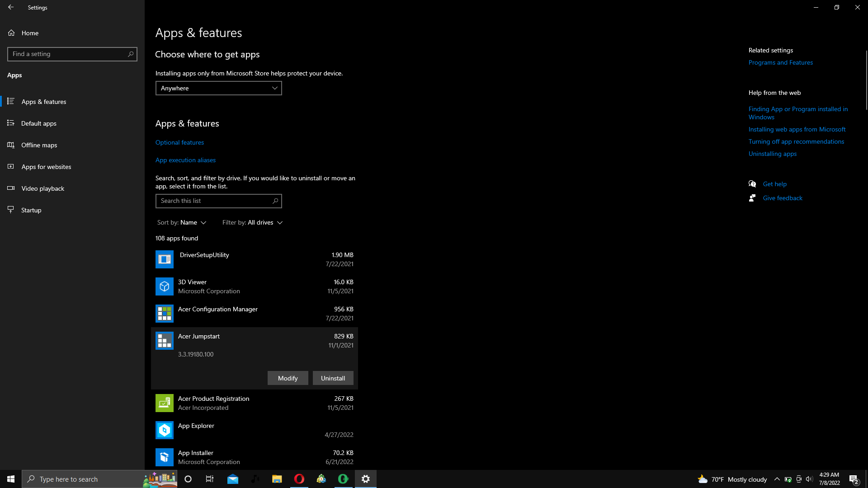The width and height of the screenshot is (868, 488).
Task: Open the Anywhere app source dropdown
Action: [x=218, y=88]
